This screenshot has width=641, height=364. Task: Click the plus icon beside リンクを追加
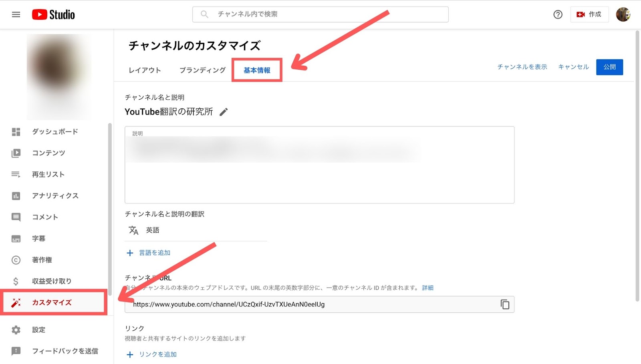(x=130, y=354)
